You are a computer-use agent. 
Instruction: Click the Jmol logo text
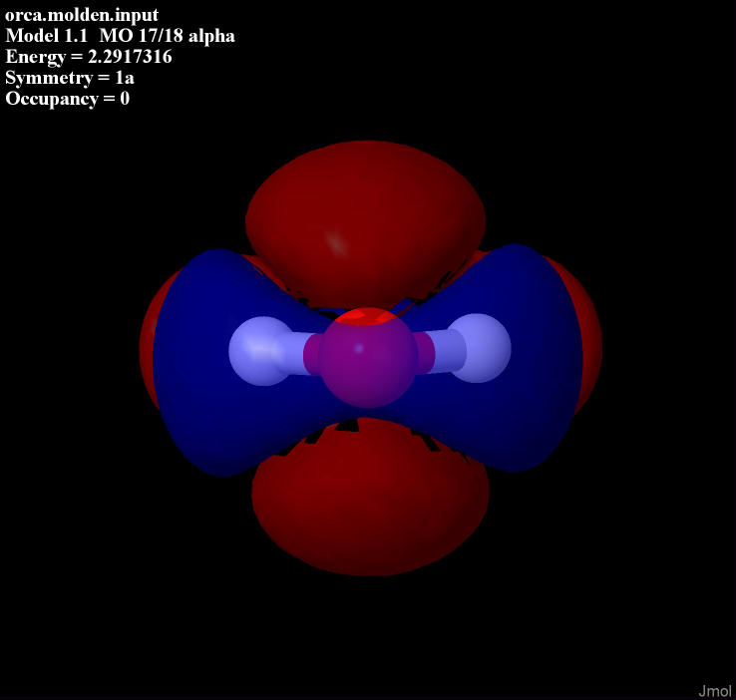[x=714, y=691]
